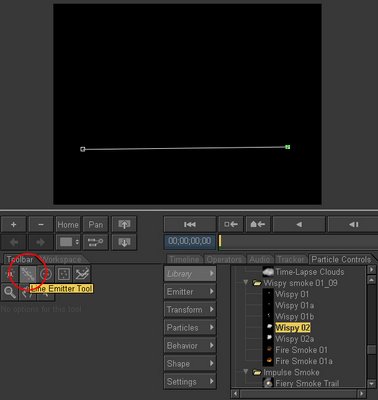Select the Fiery Smoke Trail preset
Screen dimensions: 378x400
(x=307, y=383)
